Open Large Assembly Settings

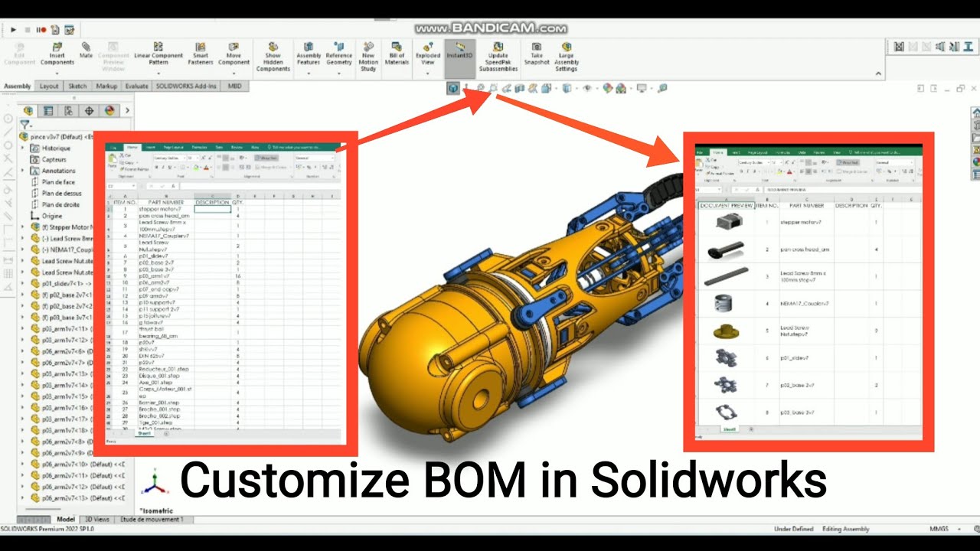point(566,57)
